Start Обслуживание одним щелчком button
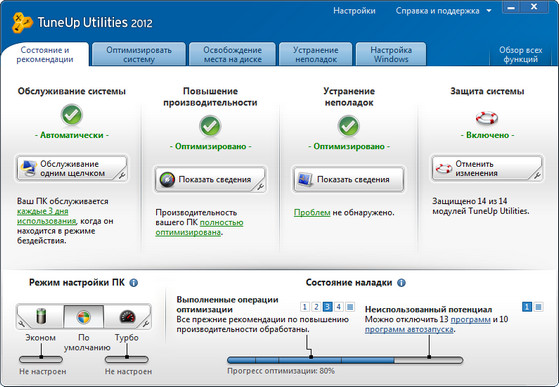This screenshot has width=559, height=387. click(x=72, y=169)
